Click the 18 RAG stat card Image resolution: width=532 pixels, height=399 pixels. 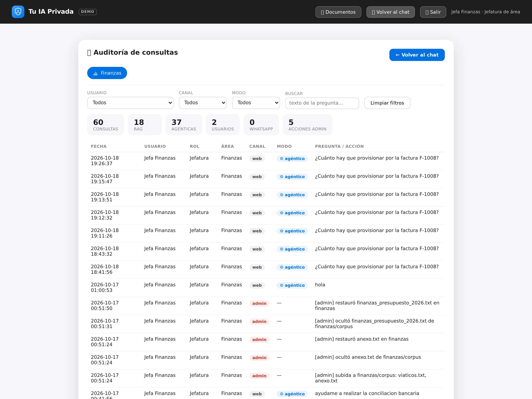point(145,125)
